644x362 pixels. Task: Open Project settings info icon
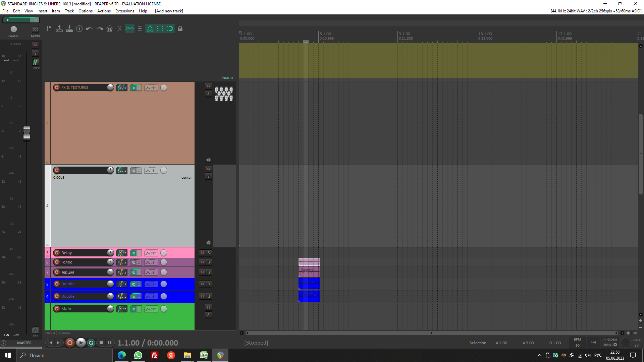pos(79,29)
